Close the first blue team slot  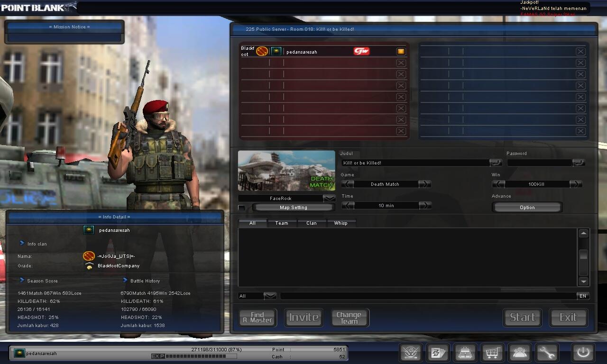coord(580,51)
